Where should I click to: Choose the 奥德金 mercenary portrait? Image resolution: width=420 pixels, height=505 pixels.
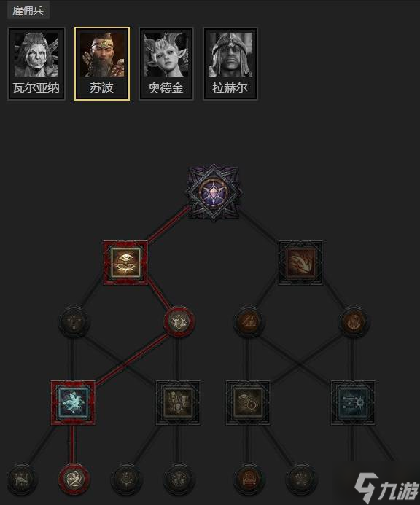point(166,64)
